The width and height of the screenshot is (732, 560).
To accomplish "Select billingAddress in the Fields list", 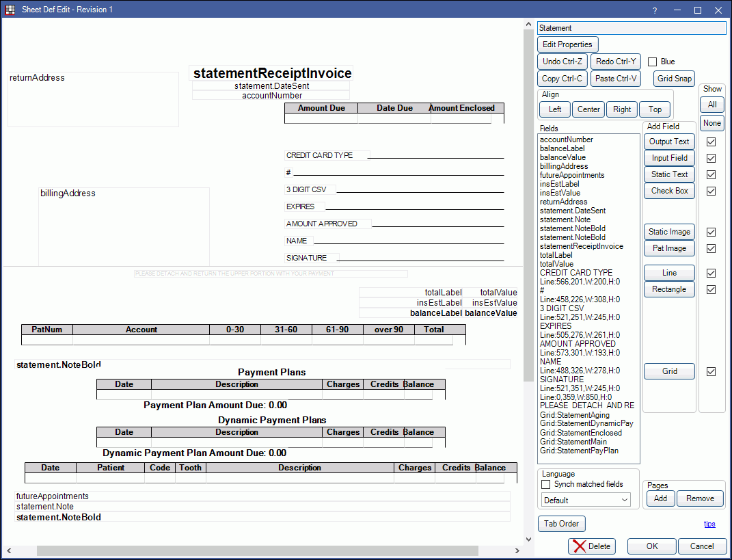I will click(x=563, y=166).
